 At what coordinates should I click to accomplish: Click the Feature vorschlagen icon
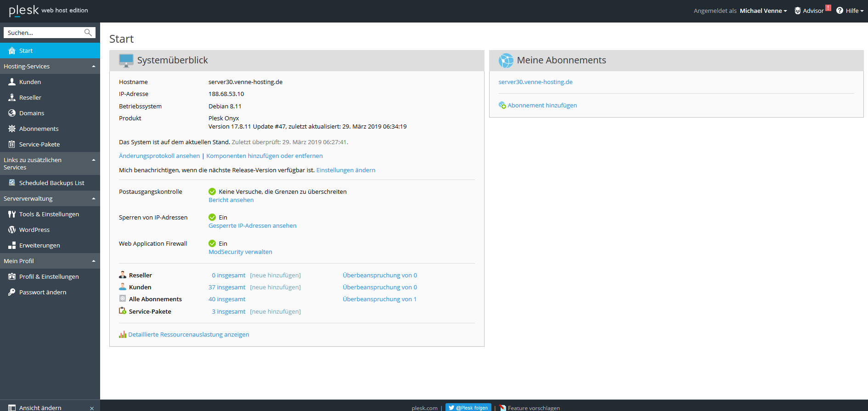click(x=502, y=408)
